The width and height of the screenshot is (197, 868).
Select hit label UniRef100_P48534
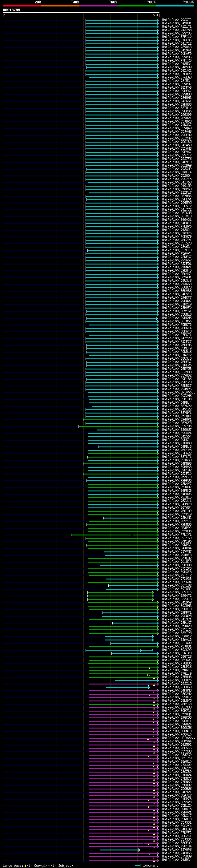[x=176, y=64]
